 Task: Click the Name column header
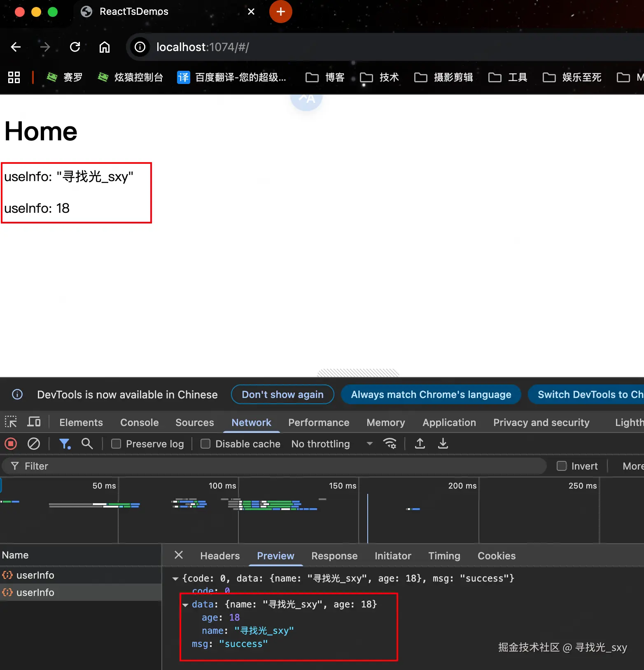(x=81, y=555)
